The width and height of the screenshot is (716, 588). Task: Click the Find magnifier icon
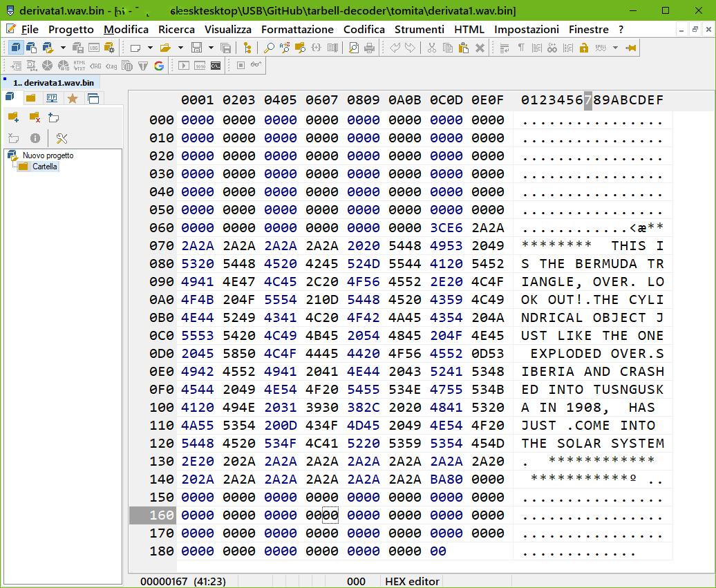pyautogui.click(x=269, y=48)
